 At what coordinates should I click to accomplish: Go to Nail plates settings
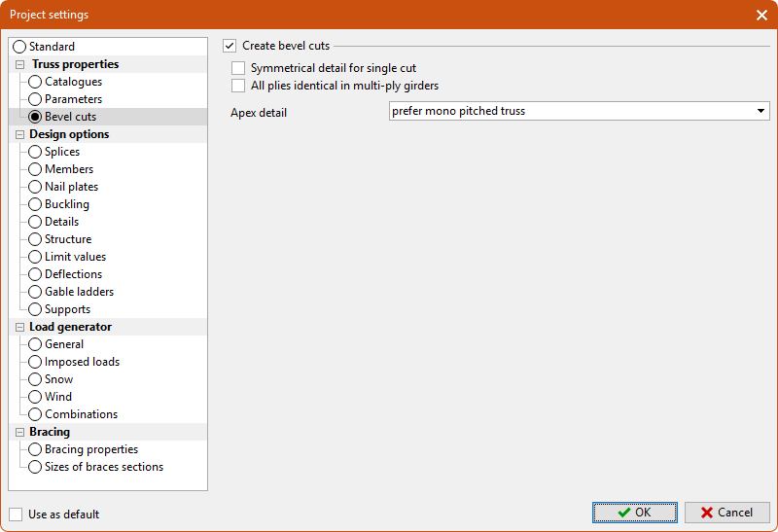(x=36, y=187)
